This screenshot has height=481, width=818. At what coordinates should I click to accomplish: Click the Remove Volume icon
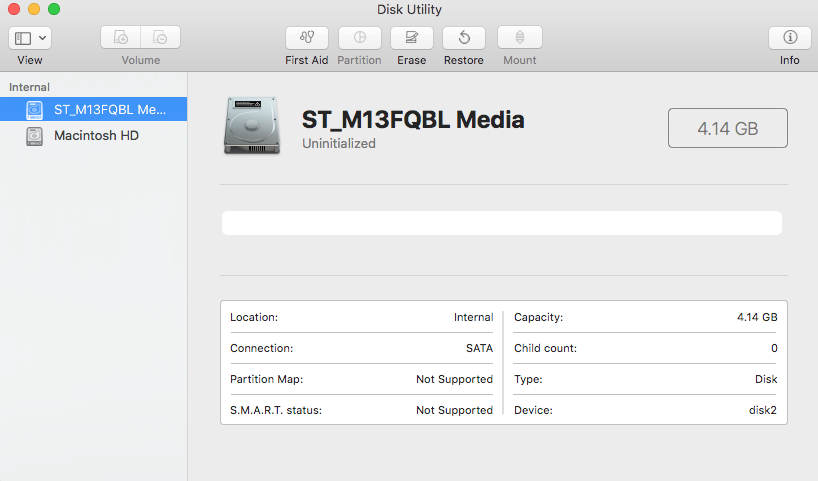pyautogui.click(x=160, y=38)
